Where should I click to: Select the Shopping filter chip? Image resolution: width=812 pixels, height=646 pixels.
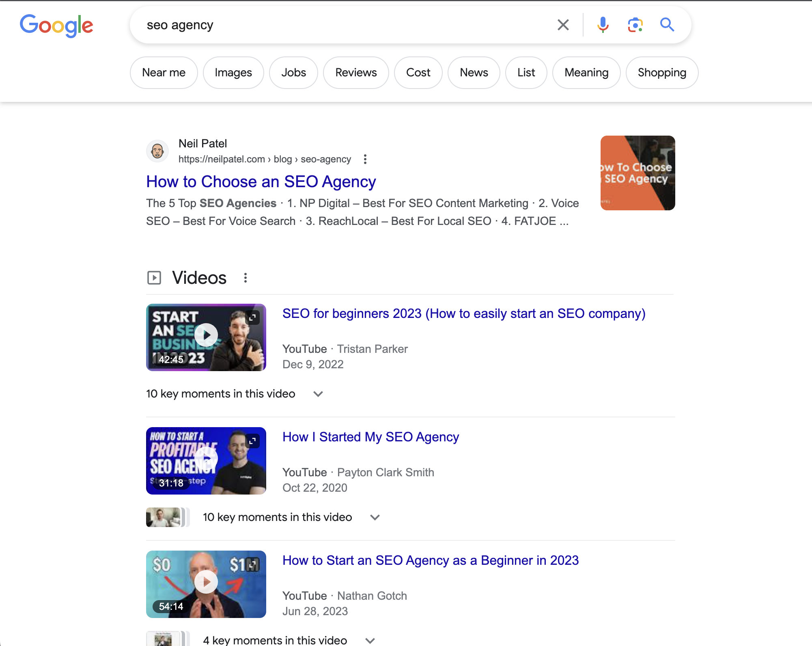[662, 73]
